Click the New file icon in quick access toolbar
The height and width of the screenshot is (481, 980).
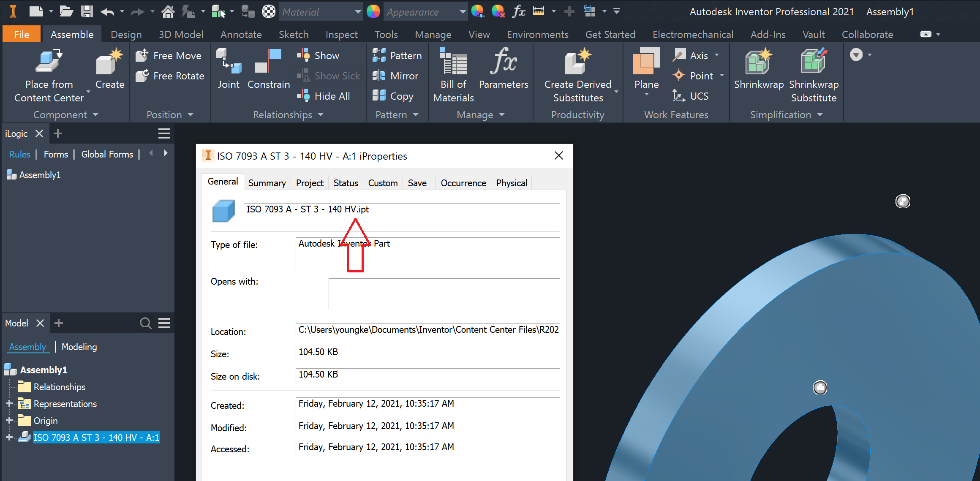pyautogui.click(x=36, y=11)
